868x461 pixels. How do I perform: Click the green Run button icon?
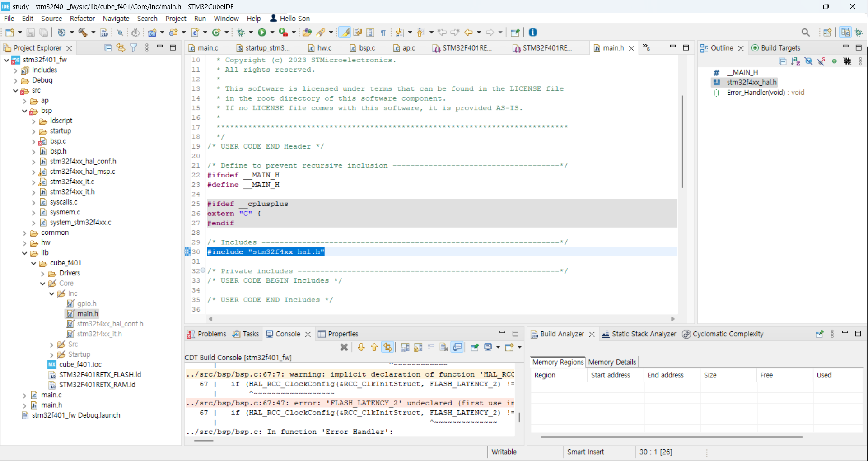click(262, 32)
